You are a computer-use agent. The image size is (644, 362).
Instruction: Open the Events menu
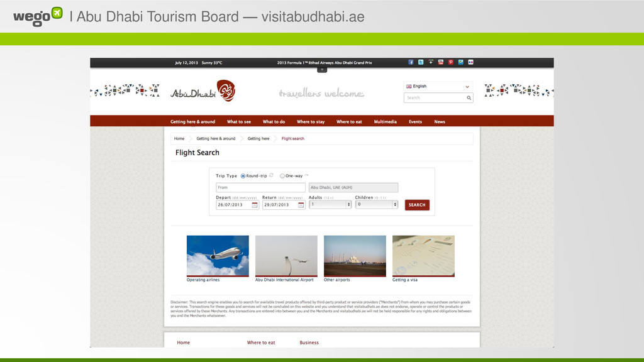pos(415,121)
